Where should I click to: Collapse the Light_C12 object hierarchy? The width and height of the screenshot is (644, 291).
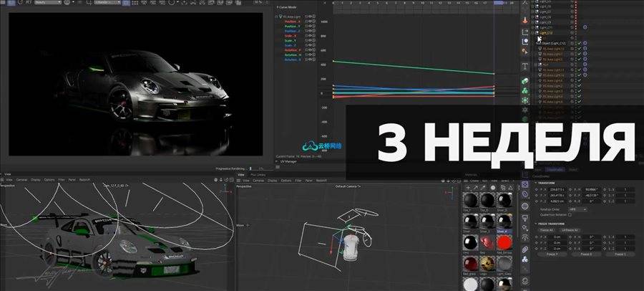(532, 32)
